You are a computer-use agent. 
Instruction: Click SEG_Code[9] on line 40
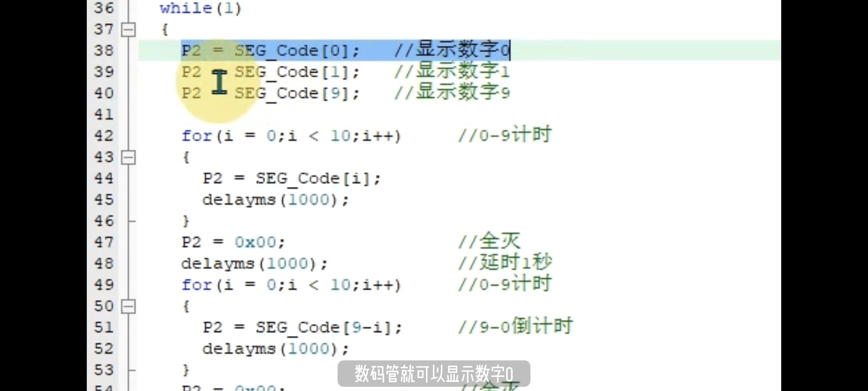[297, 93]
